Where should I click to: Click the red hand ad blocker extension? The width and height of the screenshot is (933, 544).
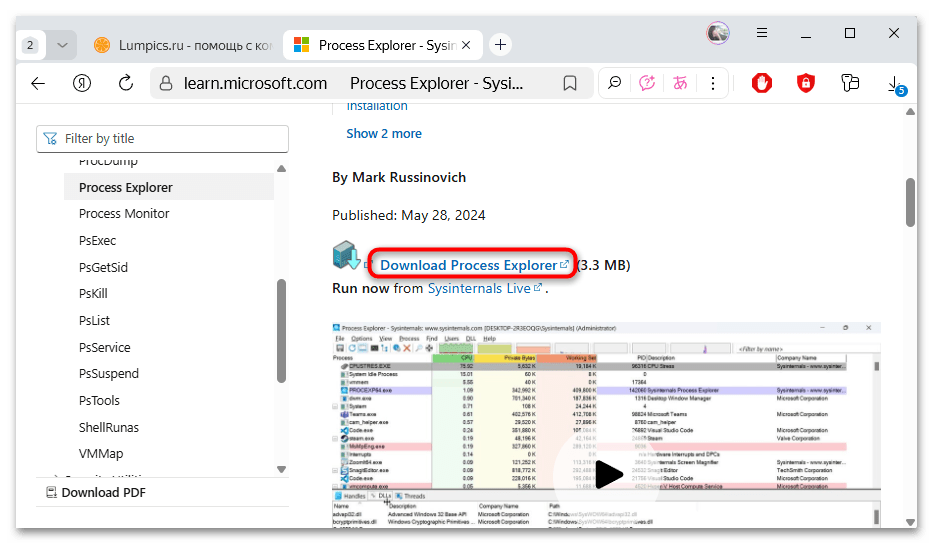coord(762,83)
